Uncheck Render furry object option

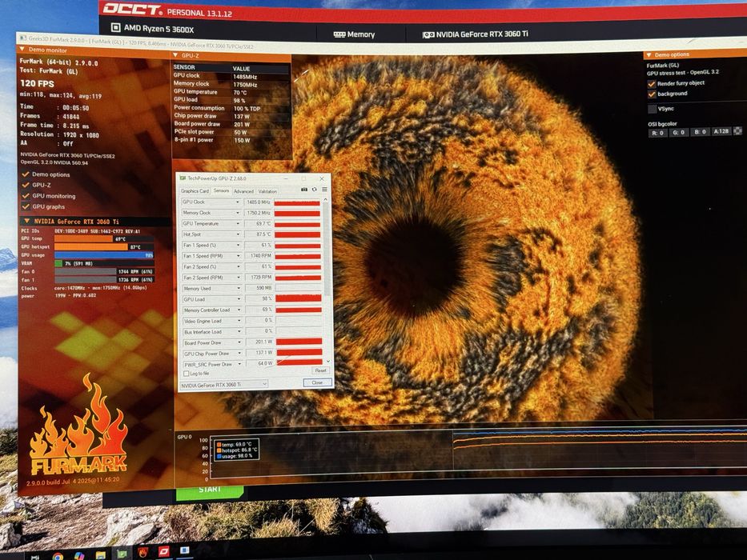point(651,84)
